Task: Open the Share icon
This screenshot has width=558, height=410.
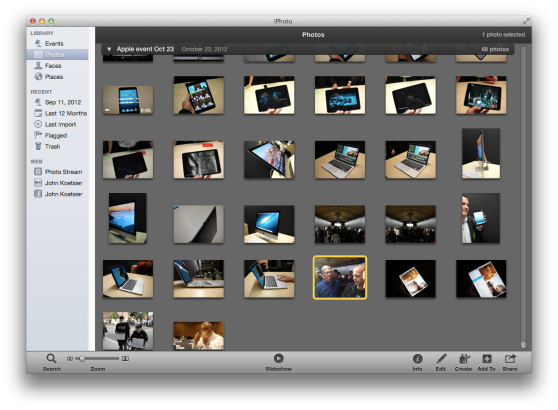Action: click(510, 358)
